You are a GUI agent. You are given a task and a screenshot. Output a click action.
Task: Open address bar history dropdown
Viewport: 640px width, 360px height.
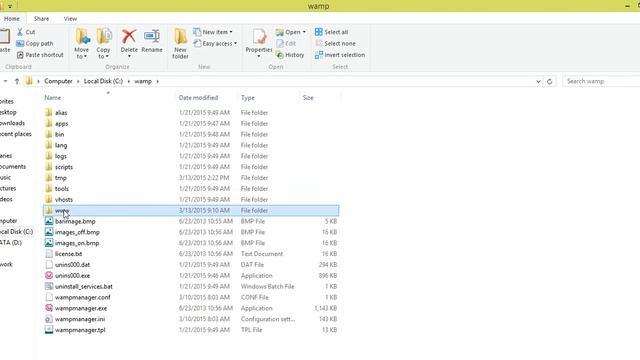coord(538,81)
